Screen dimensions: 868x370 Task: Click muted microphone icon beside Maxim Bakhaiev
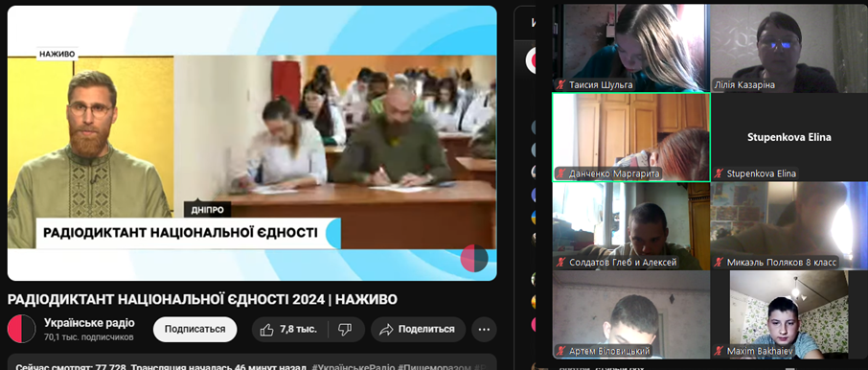coord(720,351)
